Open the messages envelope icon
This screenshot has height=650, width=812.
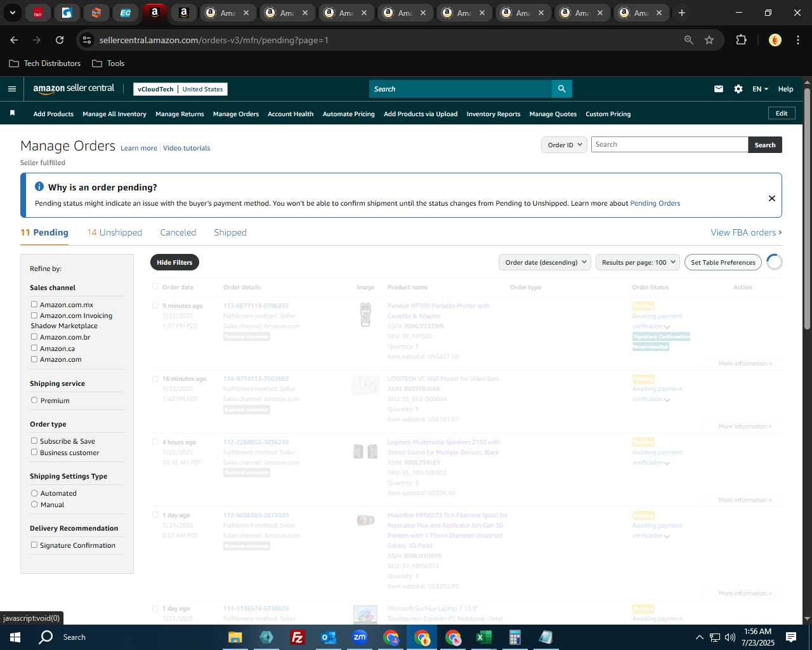[719, 89]
